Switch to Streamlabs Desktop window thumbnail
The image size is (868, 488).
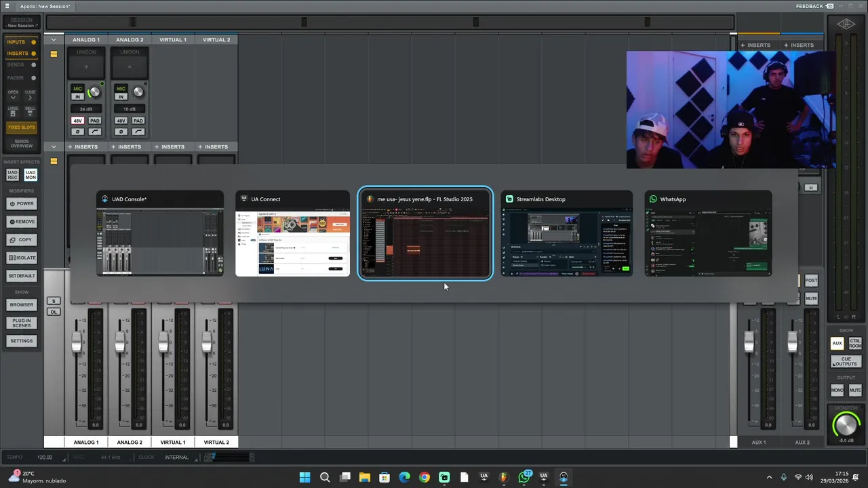click(x=567, y=234)
